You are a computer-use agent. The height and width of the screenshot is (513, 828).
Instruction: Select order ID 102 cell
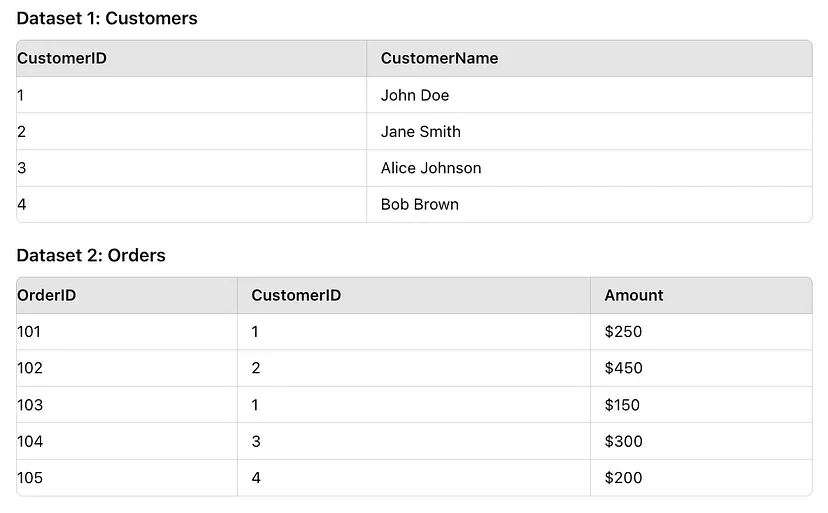(x=30, y=368)
